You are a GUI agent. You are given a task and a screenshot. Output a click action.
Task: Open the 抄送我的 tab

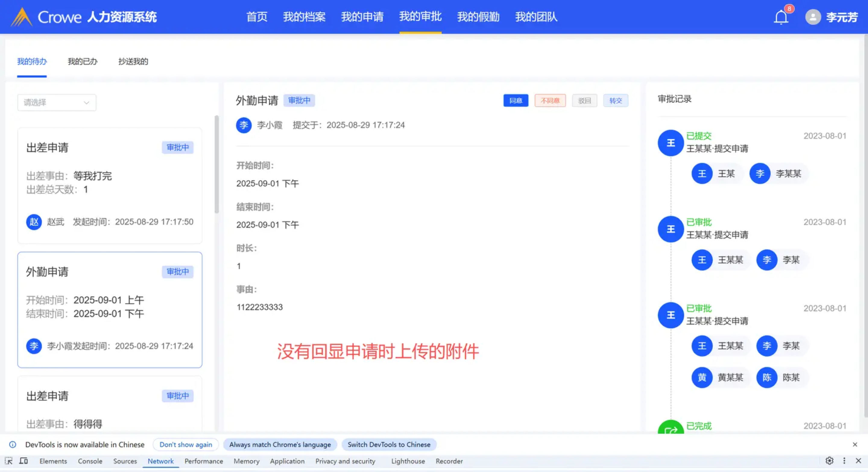pyautogui.click(x=133, y=61)
